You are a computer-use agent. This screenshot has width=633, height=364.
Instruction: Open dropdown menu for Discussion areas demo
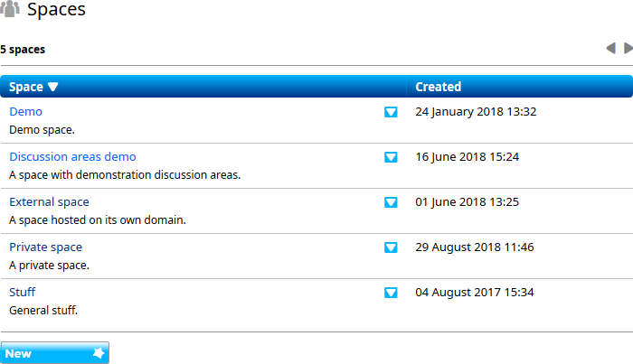click(391, 157)
